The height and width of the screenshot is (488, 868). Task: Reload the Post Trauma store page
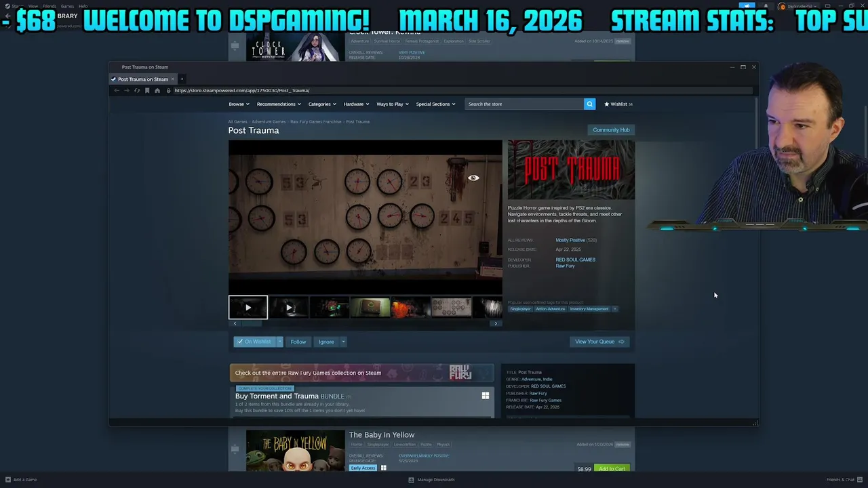[x=137, y=90]
